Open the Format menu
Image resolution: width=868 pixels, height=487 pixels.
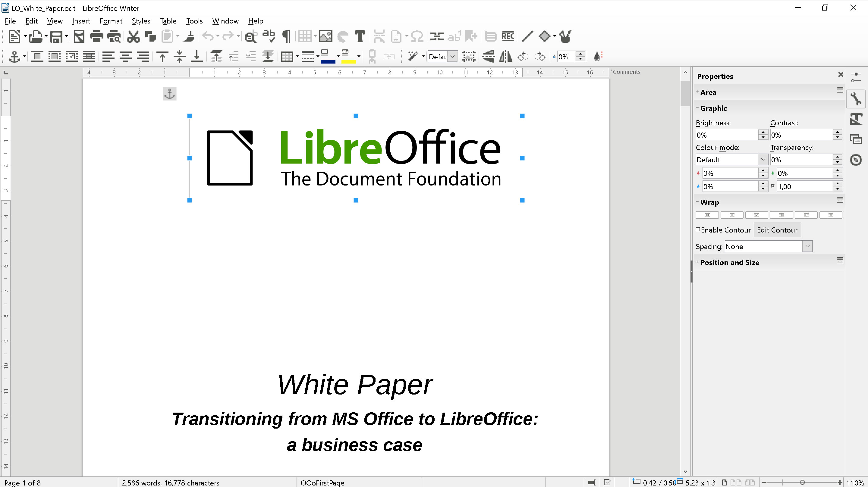111,21
